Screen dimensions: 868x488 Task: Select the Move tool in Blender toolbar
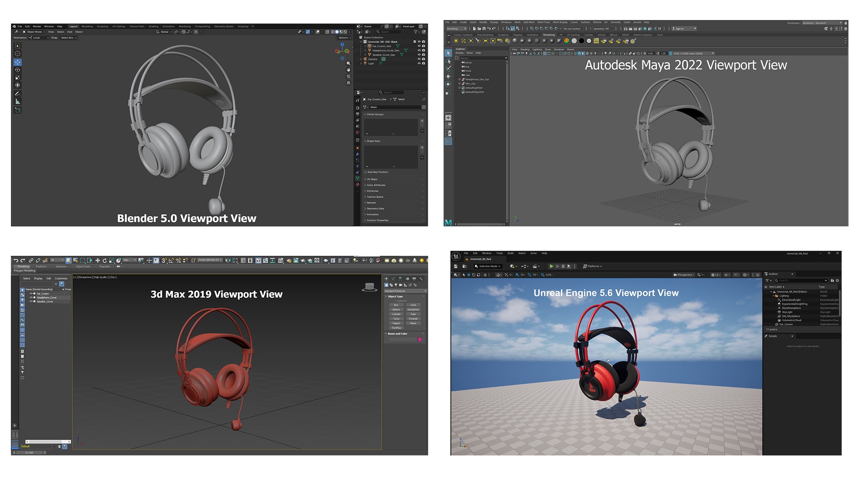point(18,62)
